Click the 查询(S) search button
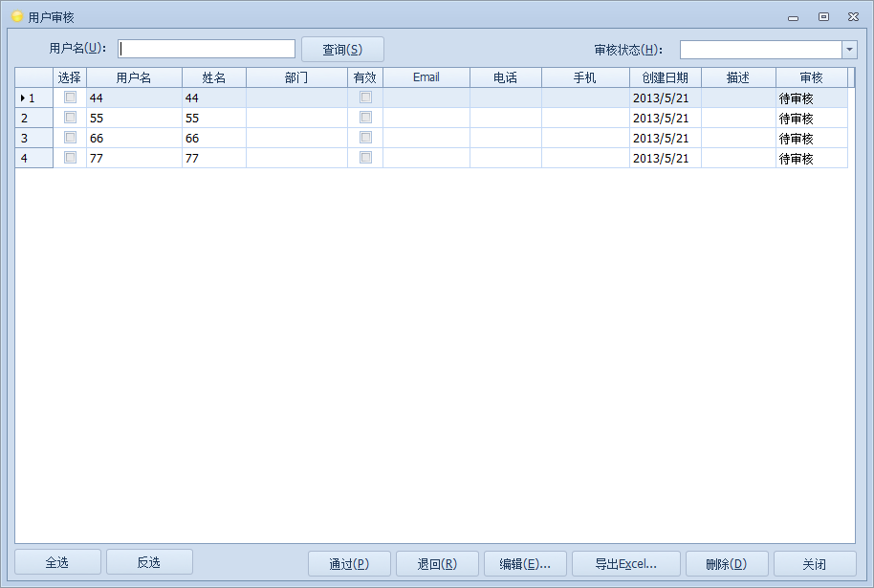 (x=342, y=49)
